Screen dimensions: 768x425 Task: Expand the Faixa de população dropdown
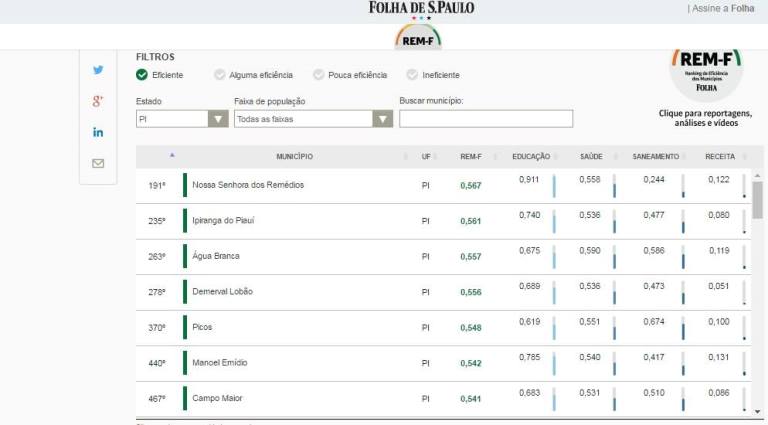[312, 119]
